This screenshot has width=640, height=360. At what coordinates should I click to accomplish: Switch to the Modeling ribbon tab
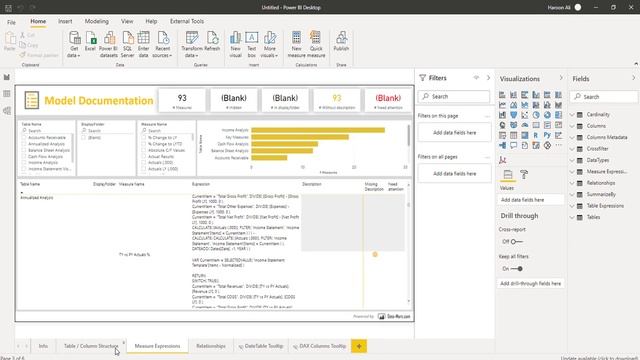[x=97, y=21]
